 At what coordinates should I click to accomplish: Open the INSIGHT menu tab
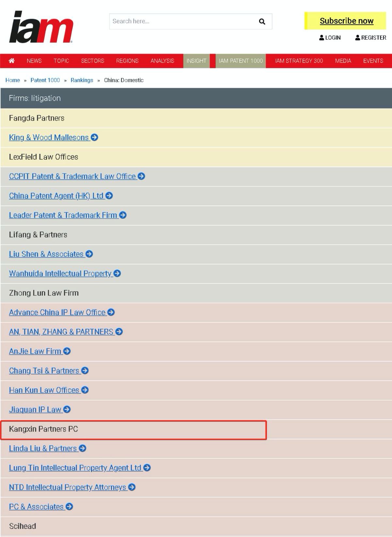[x=196, y=61]
